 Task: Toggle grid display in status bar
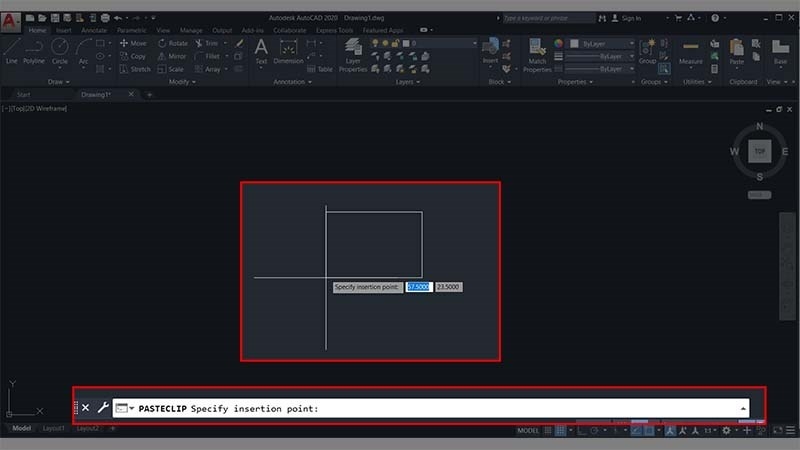547,431
